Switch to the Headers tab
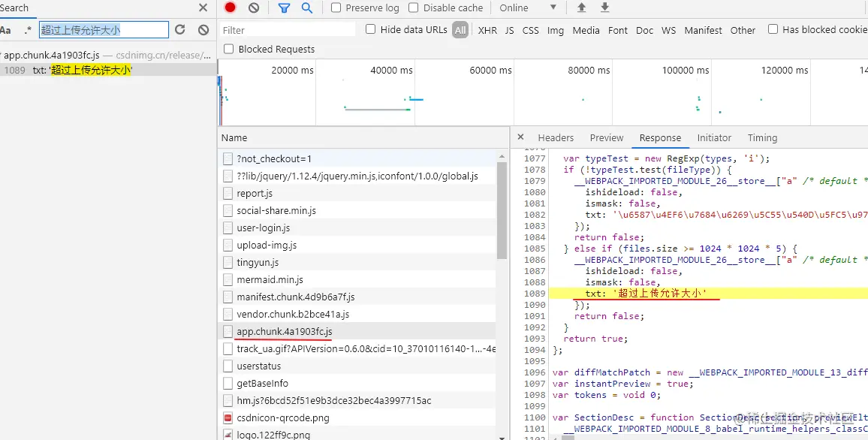This screenshot has width=868, height=440. tap(555, 138)
